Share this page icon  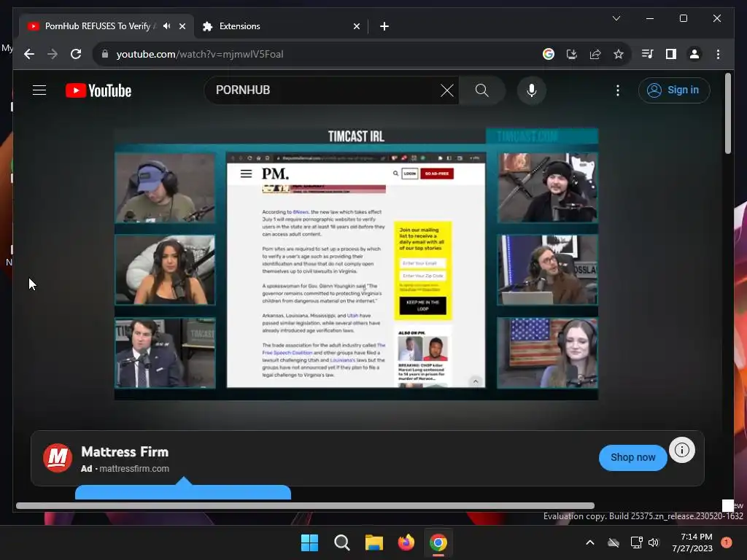[595, 54]
